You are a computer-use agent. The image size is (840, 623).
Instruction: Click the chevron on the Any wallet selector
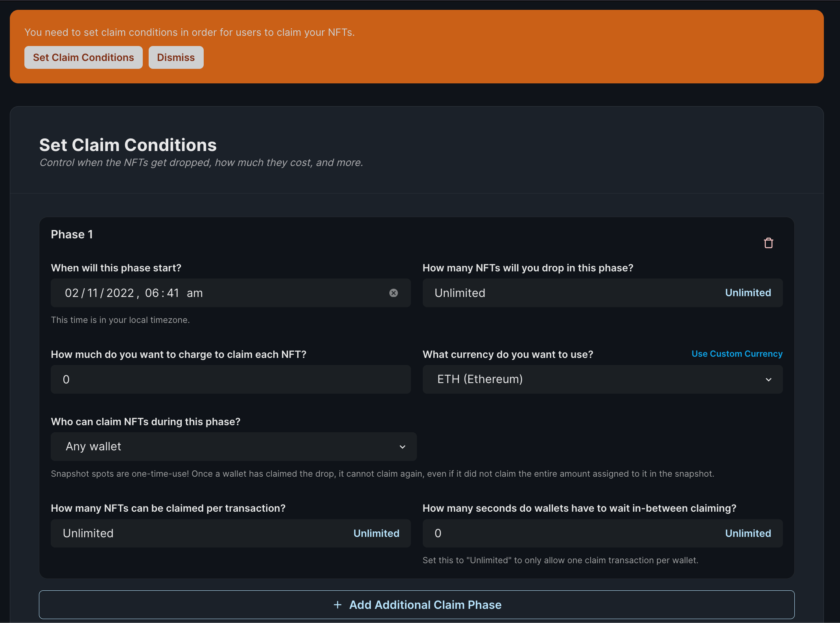[x=402, y=447]
